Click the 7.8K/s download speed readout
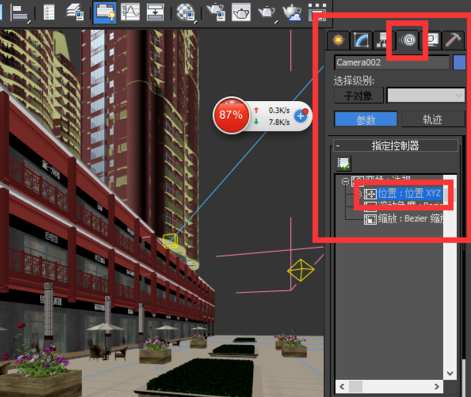The image size is (471, 397). point(279,122)
